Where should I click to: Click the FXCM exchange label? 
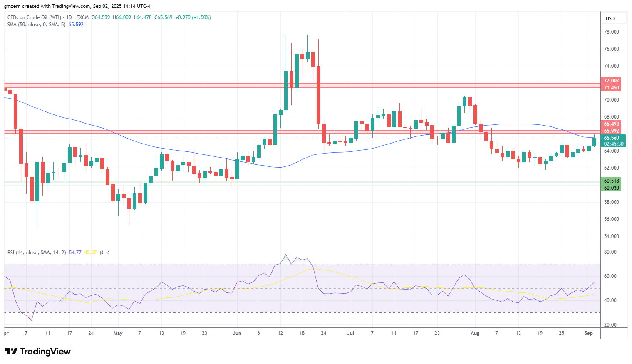pos(82,17)
